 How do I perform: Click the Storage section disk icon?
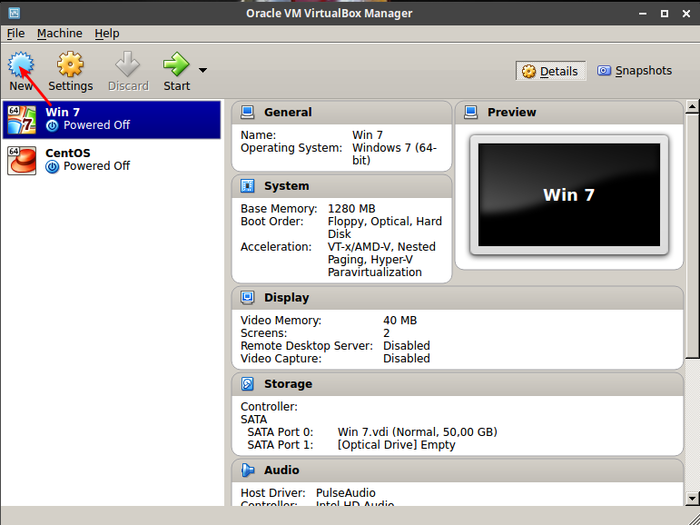pos(247,384)
